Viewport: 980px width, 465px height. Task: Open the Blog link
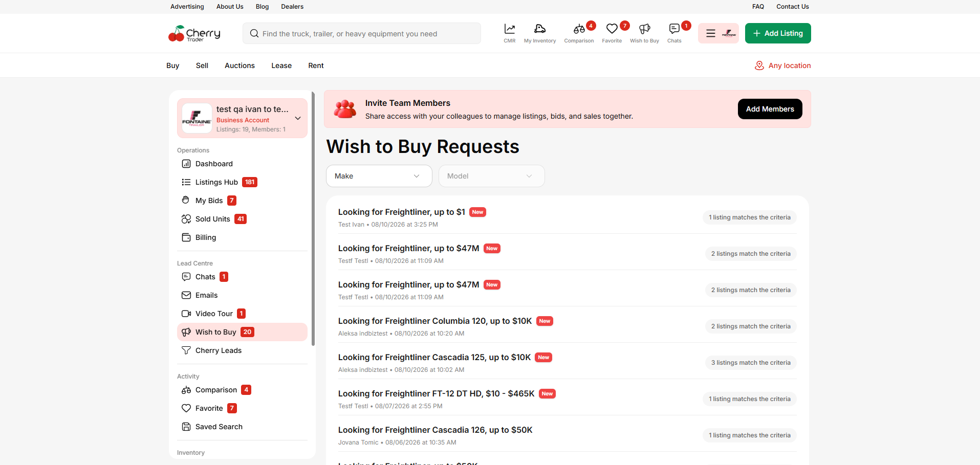262,7
